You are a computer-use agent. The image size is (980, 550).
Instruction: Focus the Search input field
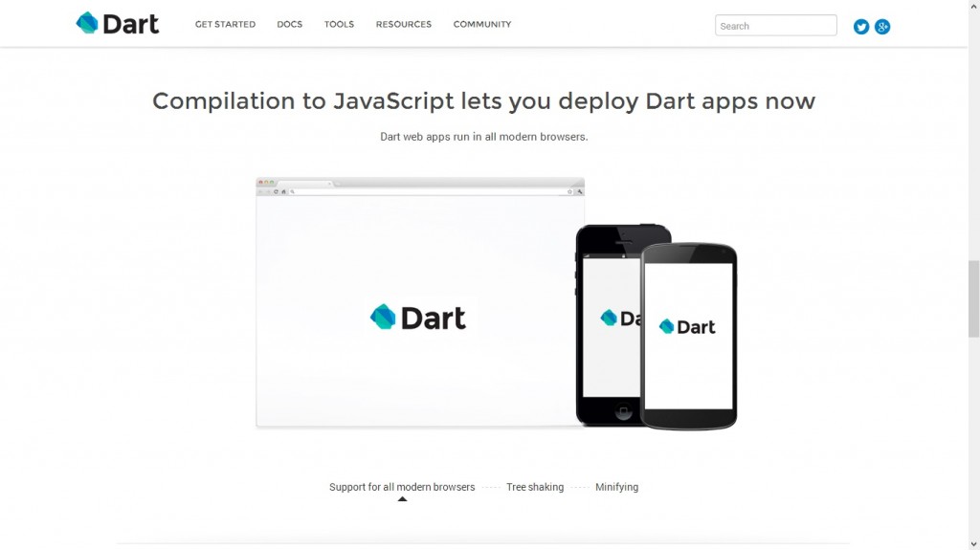[775, 26]
